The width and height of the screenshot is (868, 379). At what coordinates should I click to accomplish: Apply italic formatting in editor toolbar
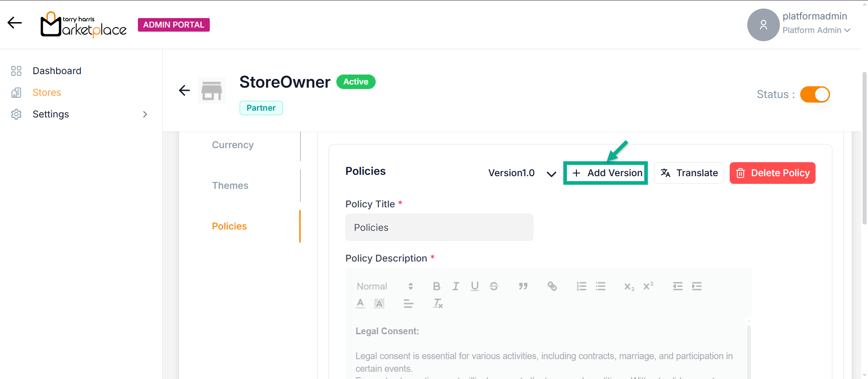click(456, 286)
